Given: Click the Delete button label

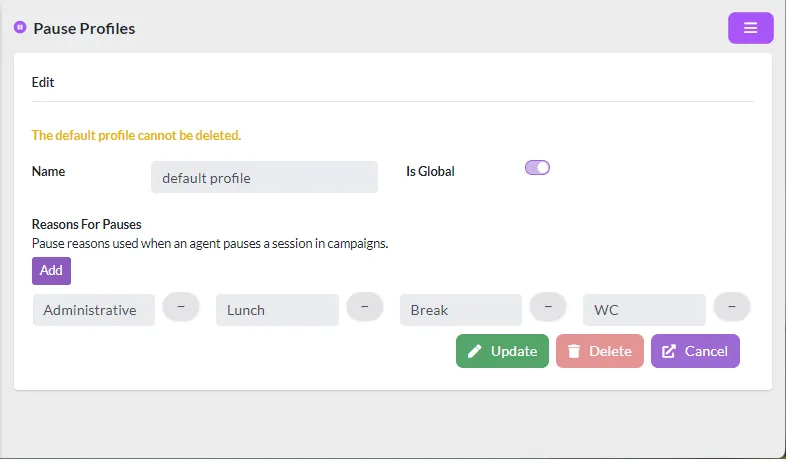Looking at the screenshot, I should coord(610,351).
